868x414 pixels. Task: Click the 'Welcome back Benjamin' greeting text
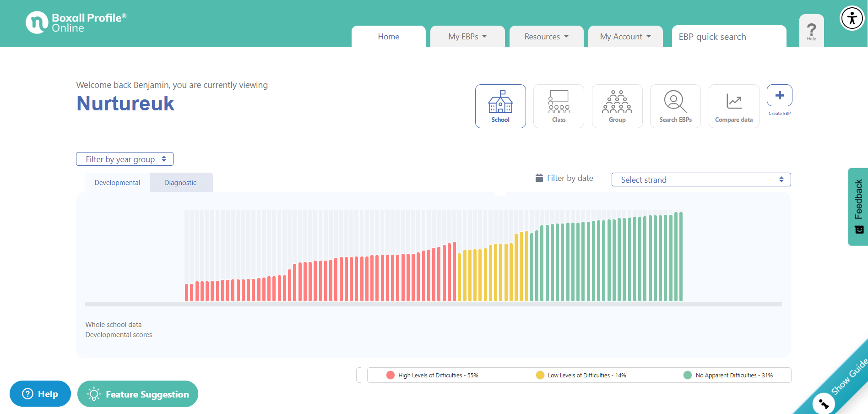(x=123, y=85)
